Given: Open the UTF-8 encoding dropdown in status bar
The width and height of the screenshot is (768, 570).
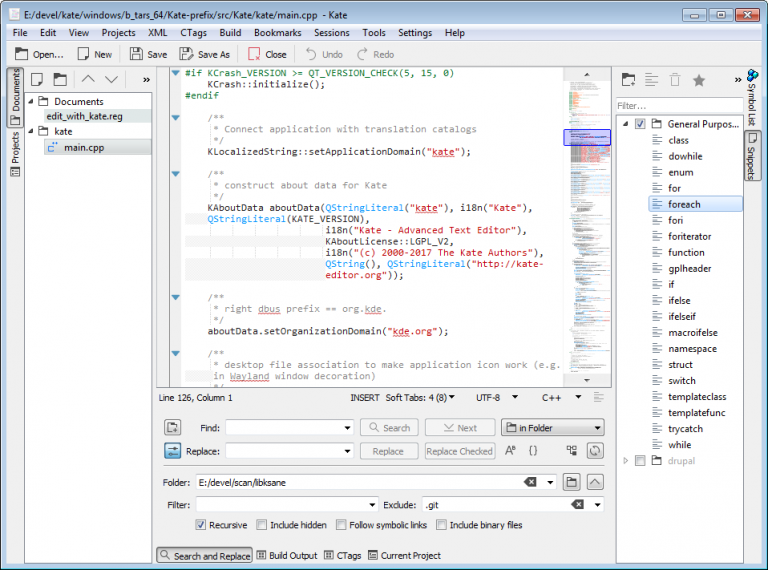Looking at the screenshot, I should tap(495, 397).
